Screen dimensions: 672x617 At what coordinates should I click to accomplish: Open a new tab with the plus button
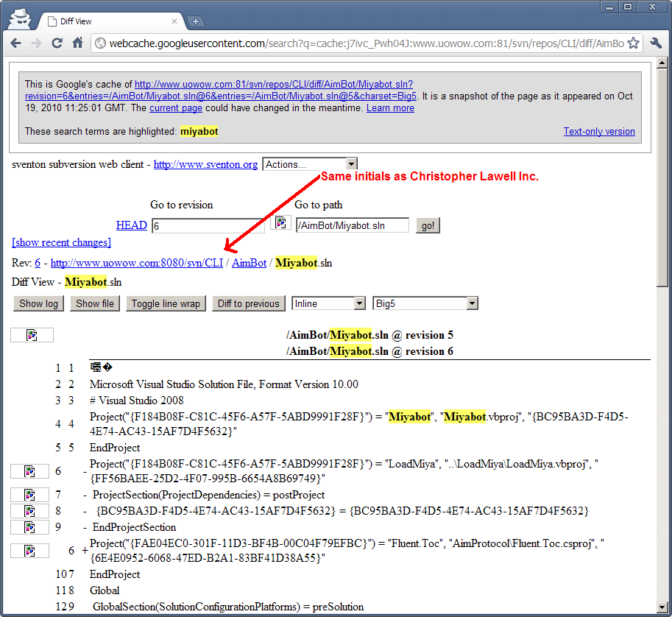point(196,21)
